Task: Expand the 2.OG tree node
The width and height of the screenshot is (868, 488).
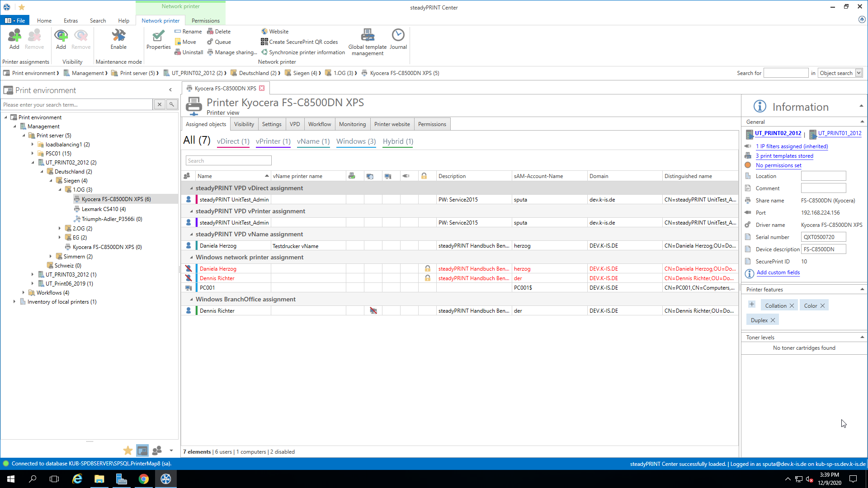Action: point(60,229)
